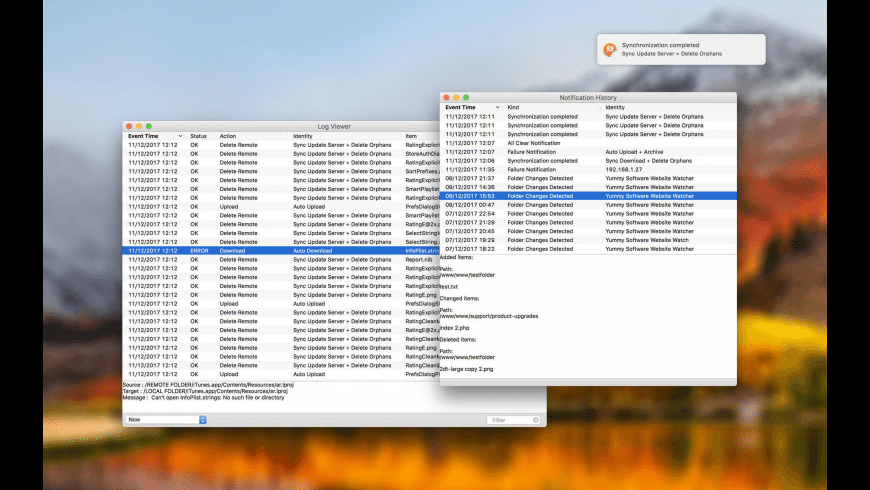This screenshot has width=870, height=490.
Task: Select the 09/12/2017 14:36 Folder Changes row
Action: [x=588, y=188]
